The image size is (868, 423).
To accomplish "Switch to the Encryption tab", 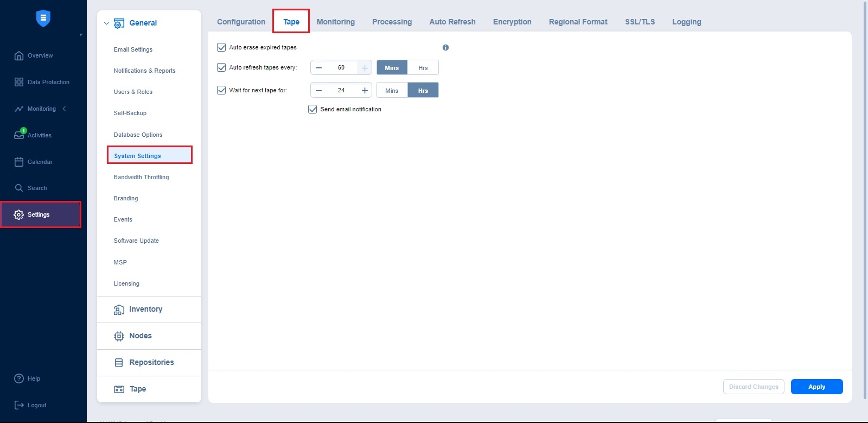I will pos(512,22).
